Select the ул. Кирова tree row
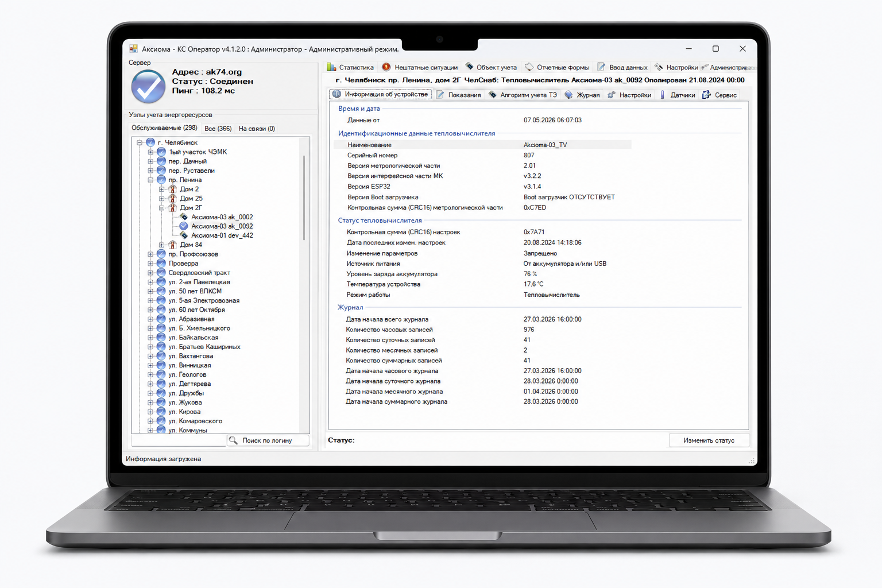The height and width of the screenshot is (588, 882). pyautogui.click(x=184, y=412)
